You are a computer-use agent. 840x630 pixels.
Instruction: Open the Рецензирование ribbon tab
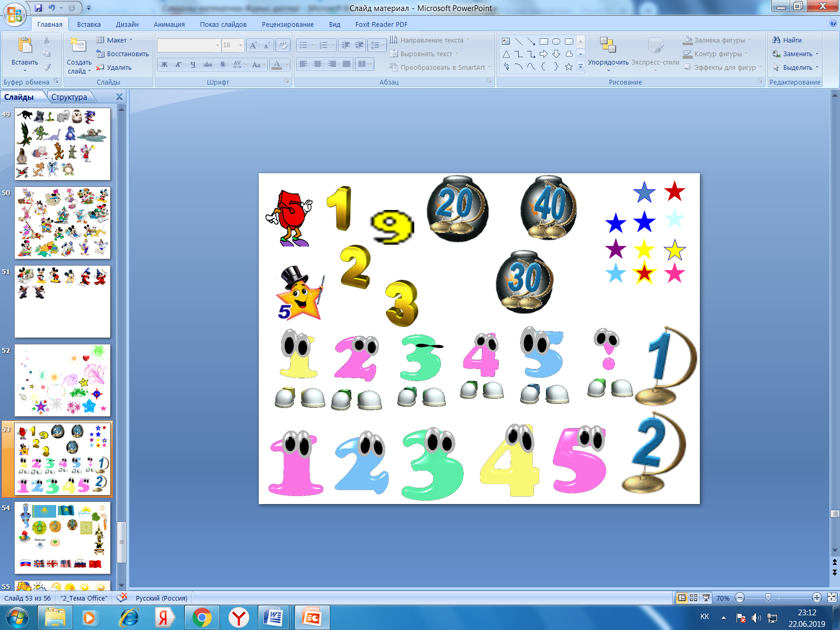tap(288, 24)
